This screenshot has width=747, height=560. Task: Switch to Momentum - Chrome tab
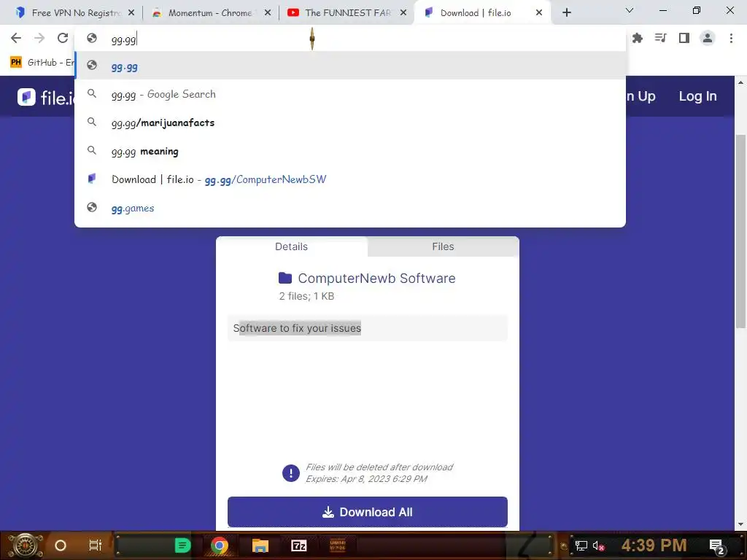tap(209, 13)
